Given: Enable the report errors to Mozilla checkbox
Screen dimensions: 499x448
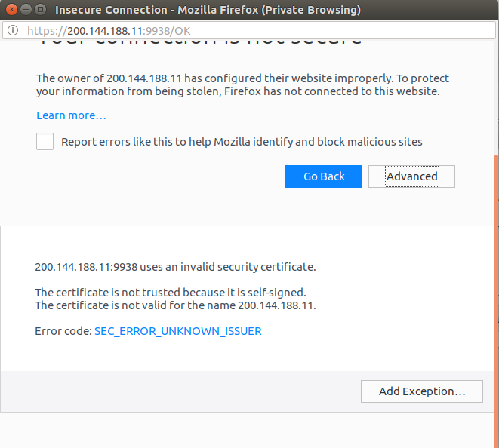Looking at the screenshot, I should click(x=45, y=142).
